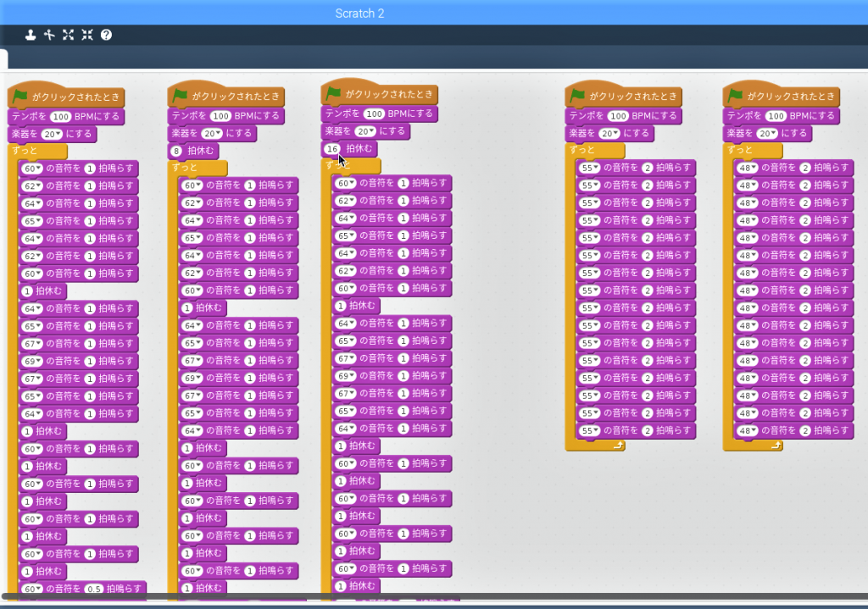Edit tempo 100 field in the 55-note script

coord(618,116)
